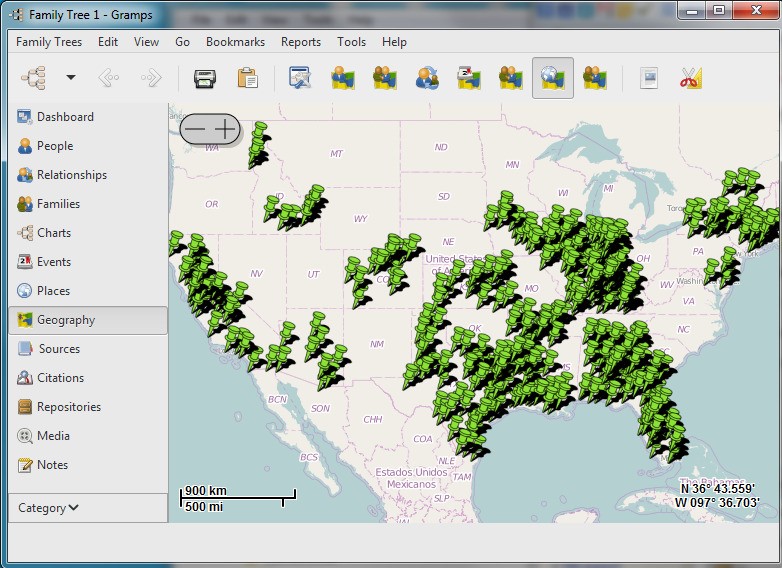Click the back navigation arrow
The width and height of the screenshot is (782, 568).
(109, 78)
